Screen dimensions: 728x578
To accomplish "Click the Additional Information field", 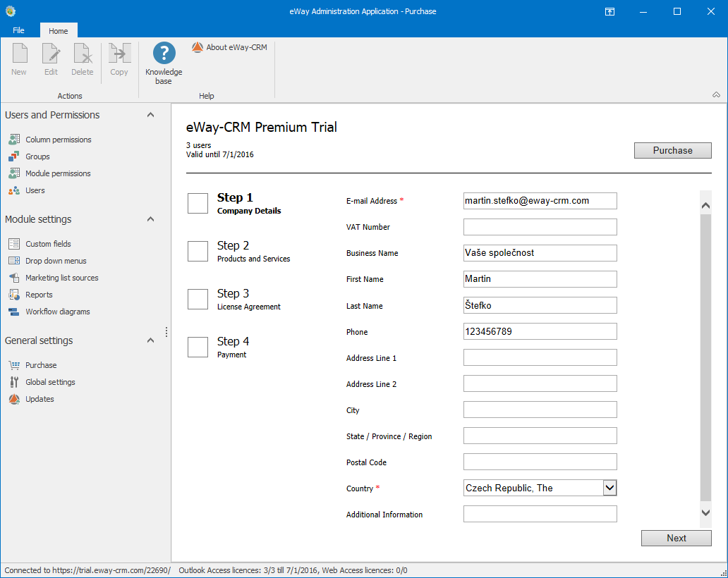I will tap(540, 514).
